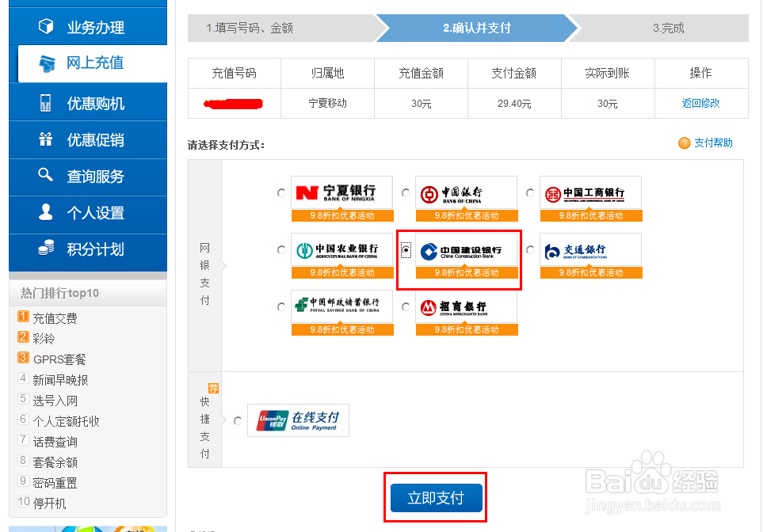Click 9.8折扣优惠活动 banner under 招商银行

[x=467, y=329]
